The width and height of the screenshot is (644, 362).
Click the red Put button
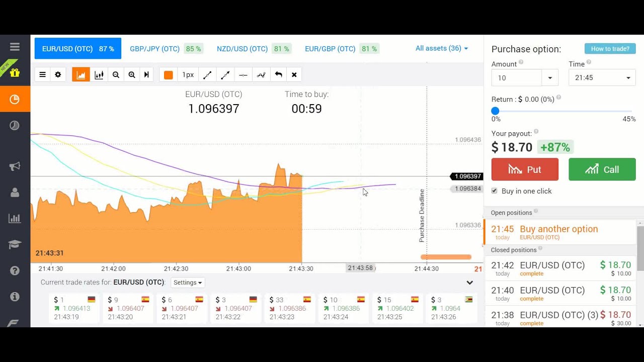[x=525, y=169]
